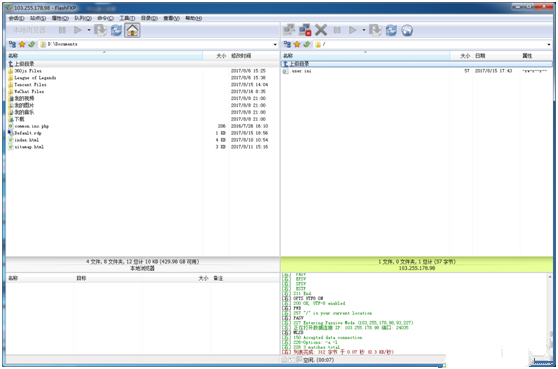This screenshot has width=558, height=369.
Task: Click the green up-folder arrow in remote address bar
Action: [306, 44]
